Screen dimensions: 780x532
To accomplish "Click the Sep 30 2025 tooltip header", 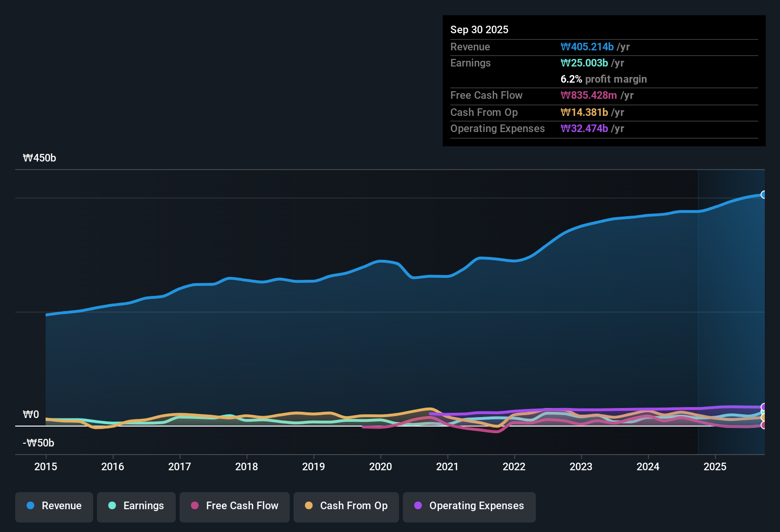I will 479,29.
